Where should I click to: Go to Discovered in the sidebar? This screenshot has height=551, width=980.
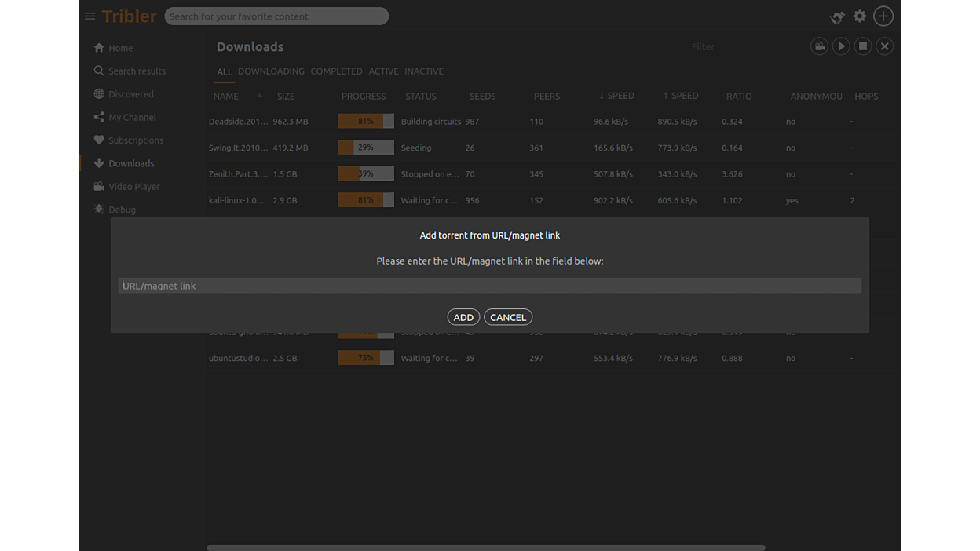(130, 94)
